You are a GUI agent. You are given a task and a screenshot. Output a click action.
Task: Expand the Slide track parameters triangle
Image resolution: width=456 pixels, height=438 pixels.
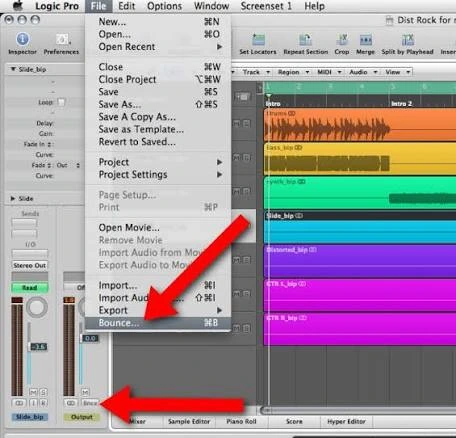coord(13,199)
